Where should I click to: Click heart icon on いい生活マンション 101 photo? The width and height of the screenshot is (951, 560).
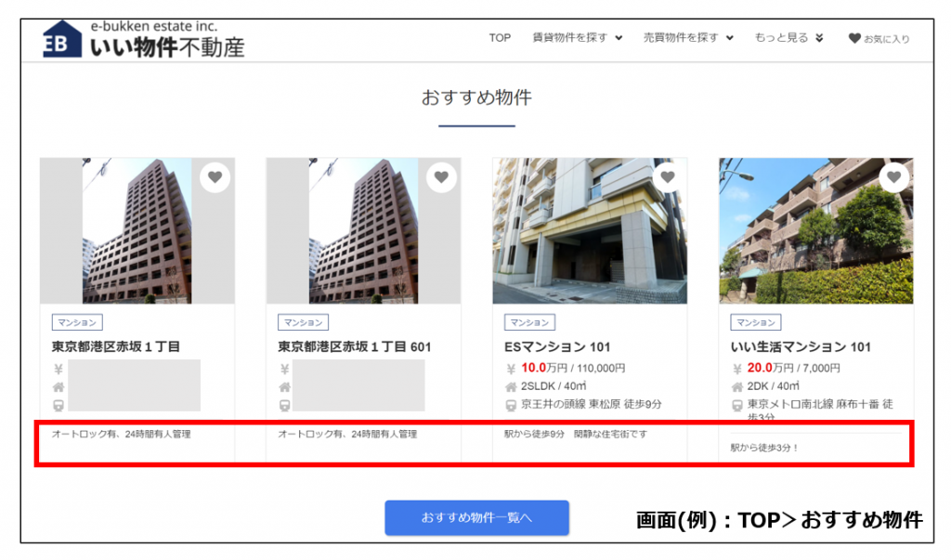point(893,176)
